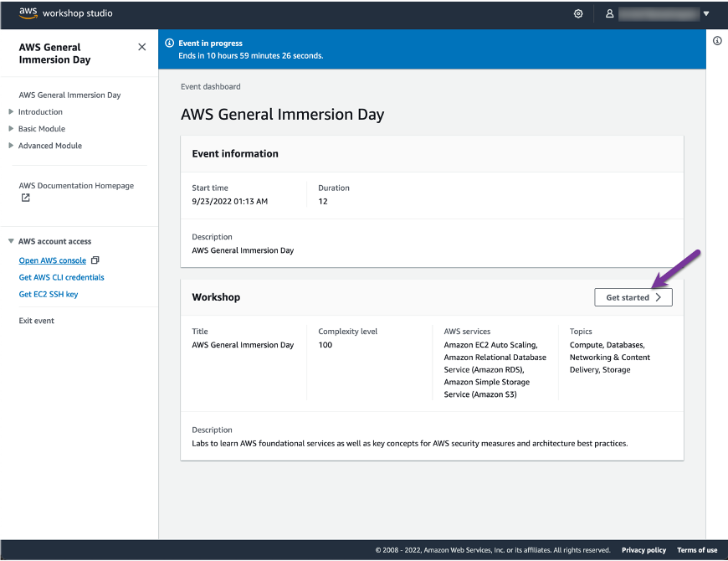Open settings via the gear icon
This screenshot has height=561, width=728.
click(578, 14)
